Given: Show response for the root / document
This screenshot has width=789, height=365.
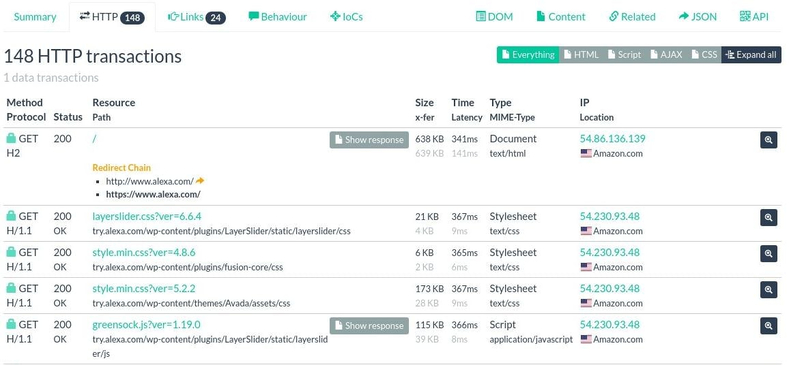Looking at the screenshot, I should point(369,140).
